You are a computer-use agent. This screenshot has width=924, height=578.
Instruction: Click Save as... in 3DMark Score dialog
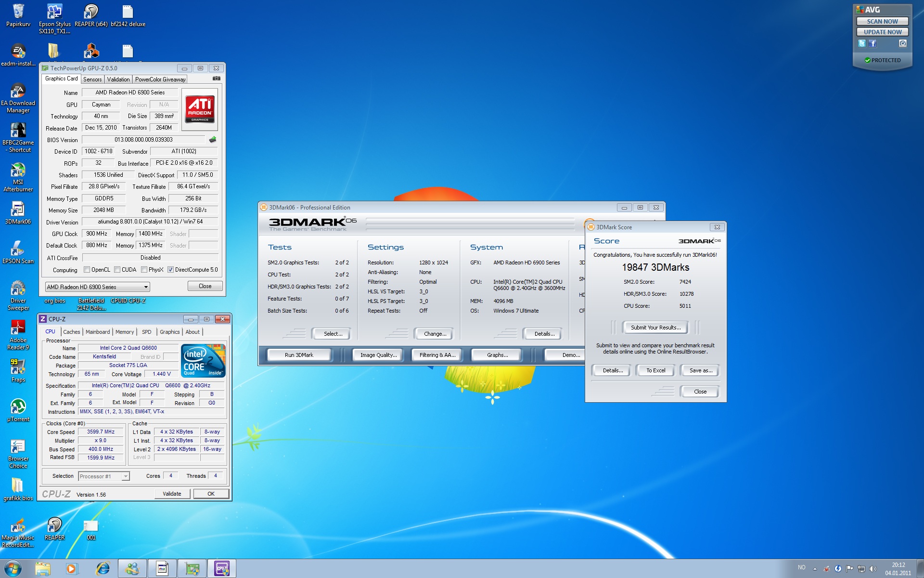pyautogui.click(x=700, y=370)
